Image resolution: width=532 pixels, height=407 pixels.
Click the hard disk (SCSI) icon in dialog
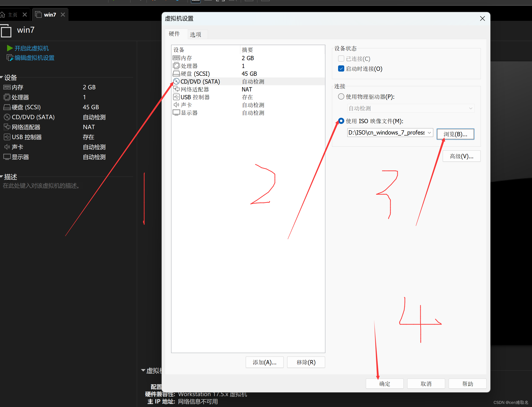tap(176, 73)
